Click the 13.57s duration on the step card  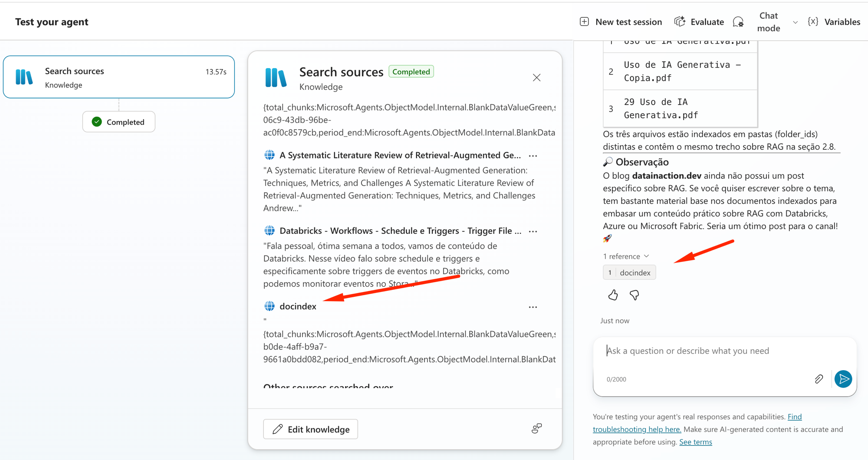click(x=216, y=72)
